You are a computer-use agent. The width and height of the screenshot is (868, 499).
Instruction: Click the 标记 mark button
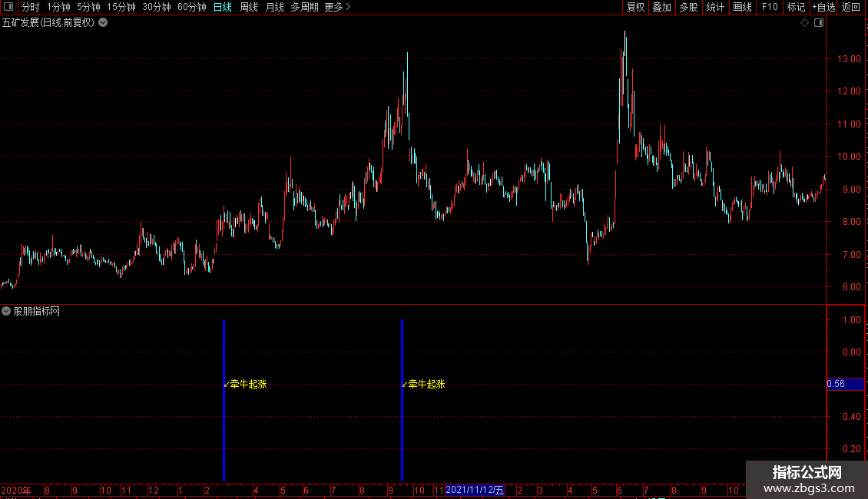click(x=796, y=7)
